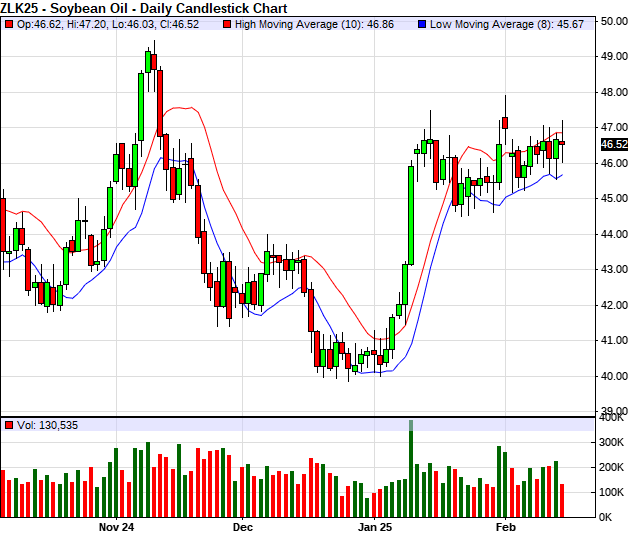
Task: Select the Jan 25 date axis label
Action: coord(376,526)
